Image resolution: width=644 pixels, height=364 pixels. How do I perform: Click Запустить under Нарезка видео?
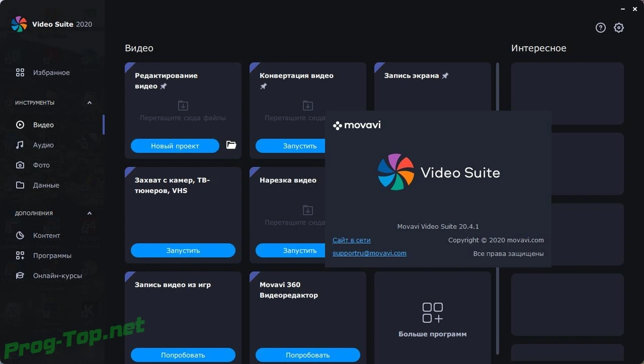290,250
